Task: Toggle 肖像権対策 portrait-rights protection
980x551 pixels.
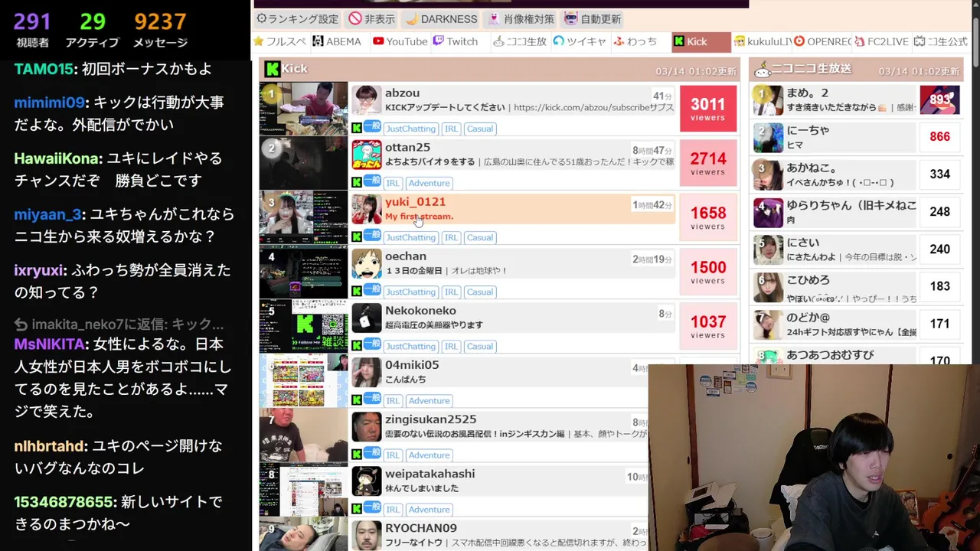Action: (521, 18)
